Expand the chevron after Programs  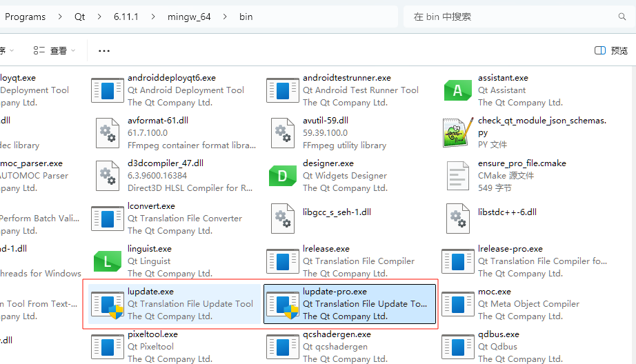pos(60,17)
